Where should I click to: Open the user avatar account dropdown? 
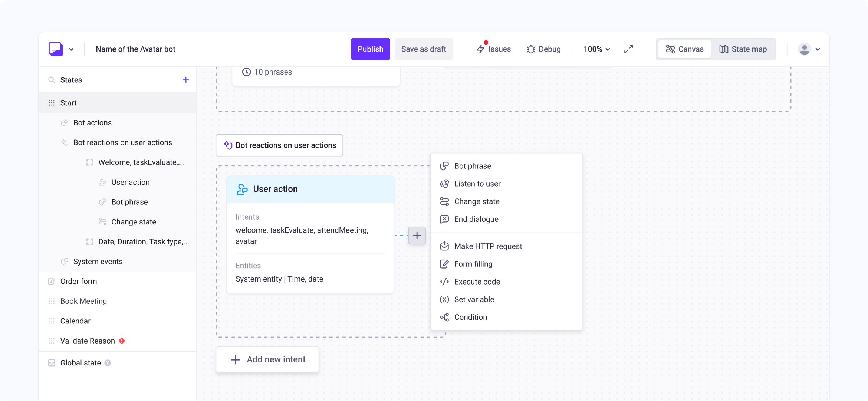(x=809, y=49)
